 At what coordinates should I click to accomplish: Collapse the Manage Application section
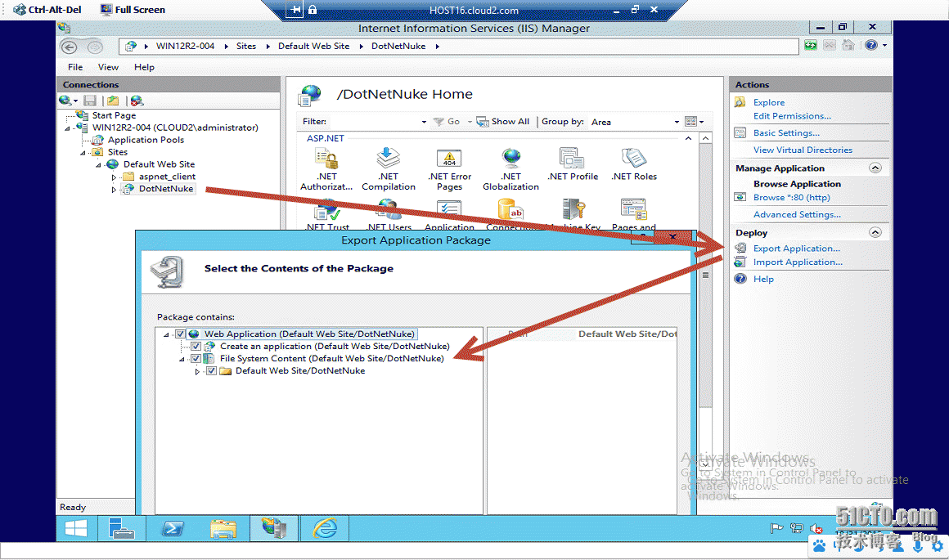pyautogui.click(x=875, y=168)
